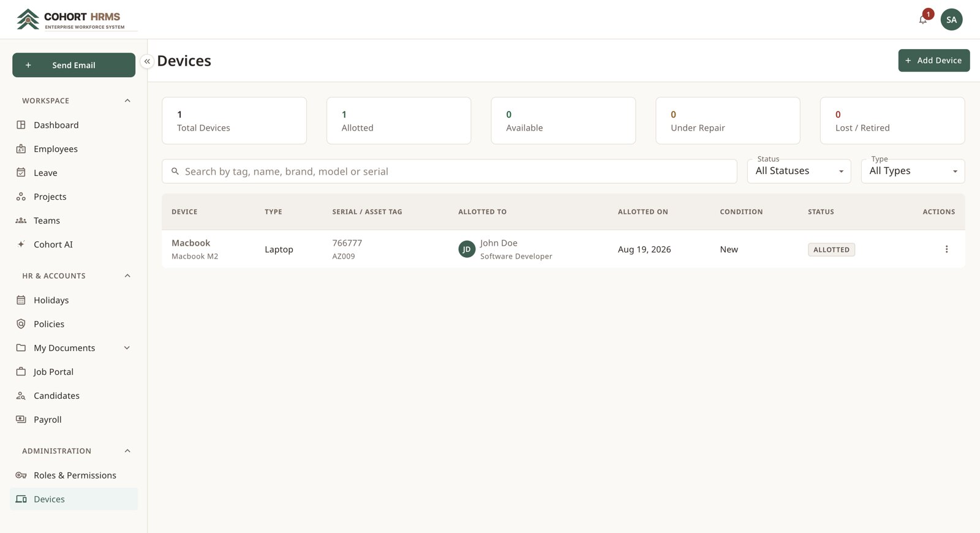The height and width of the screenshot is (533, 980).
Task: Open Payroll page
Action: (x=73, y=420)
